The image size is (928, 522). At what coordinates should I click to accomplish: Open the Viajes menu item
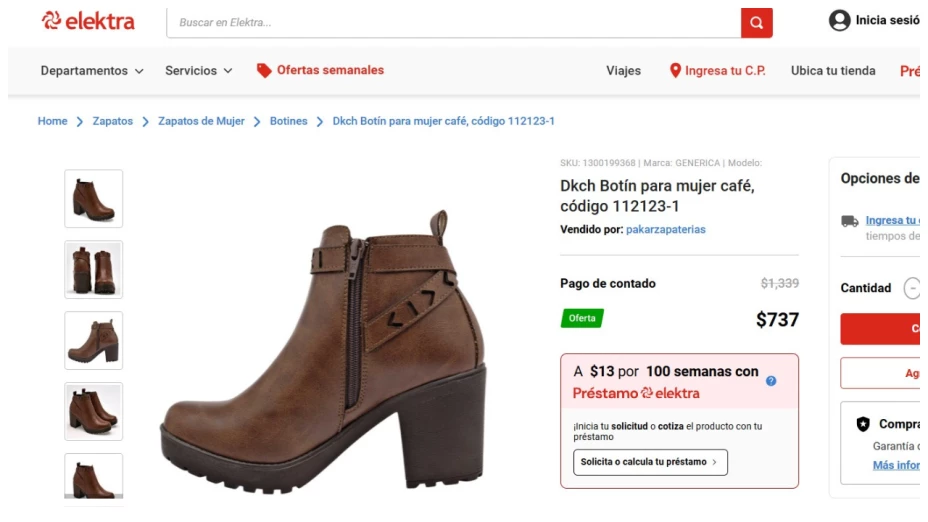(623, 71)
